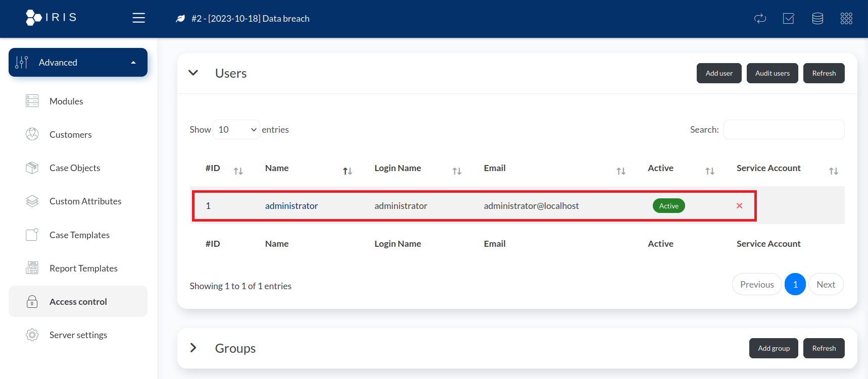
Task: Click the Server settings gear icon
Action: pos(32,335)
